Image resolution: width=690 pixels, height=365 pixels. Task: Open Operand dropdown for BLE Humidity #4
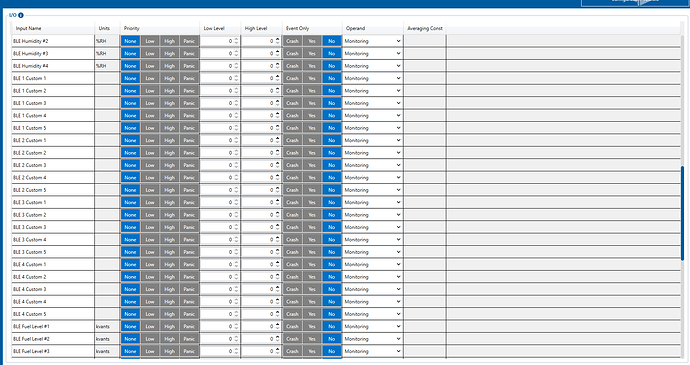373,66
